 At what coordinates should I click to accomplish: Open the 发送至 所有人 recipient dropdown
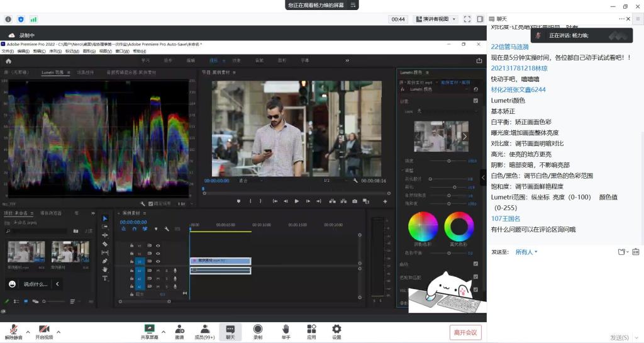click(526, 252)
